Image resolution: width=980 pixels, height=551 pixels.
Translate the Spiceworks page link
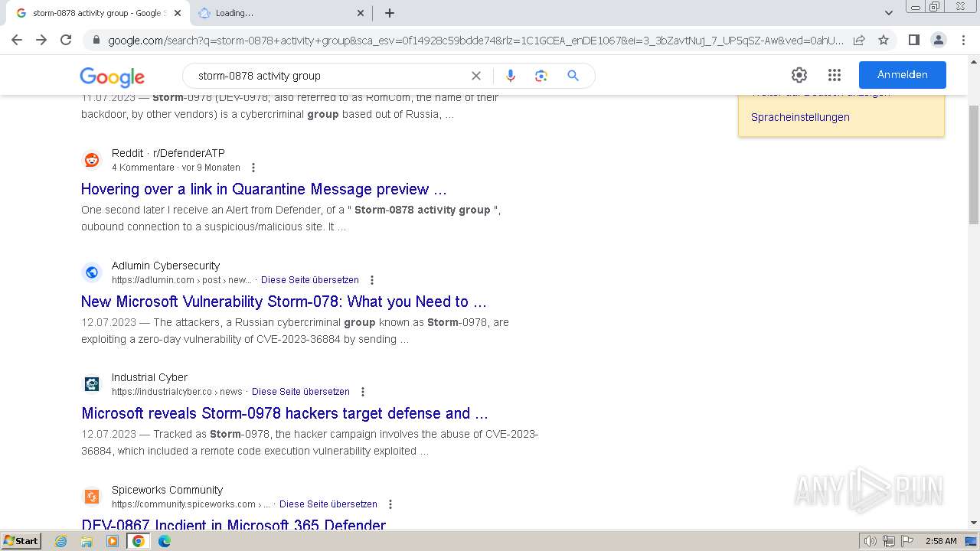328,504
